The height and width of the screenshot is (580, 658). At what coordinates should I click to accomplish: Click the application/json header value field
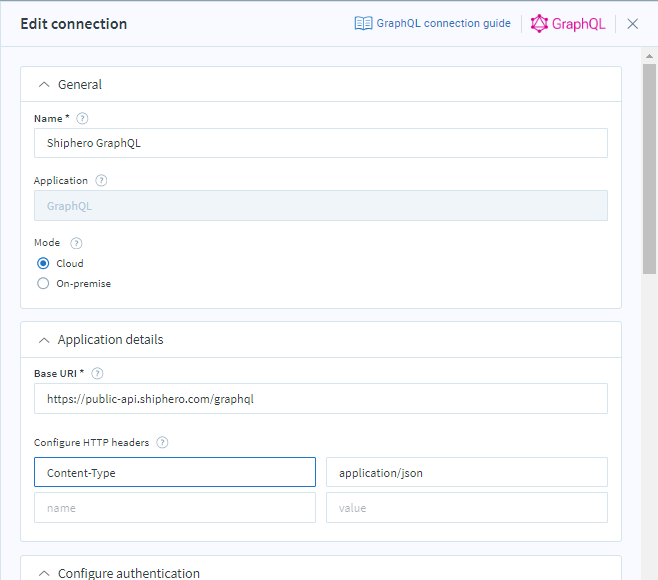(x=466, y=473)
